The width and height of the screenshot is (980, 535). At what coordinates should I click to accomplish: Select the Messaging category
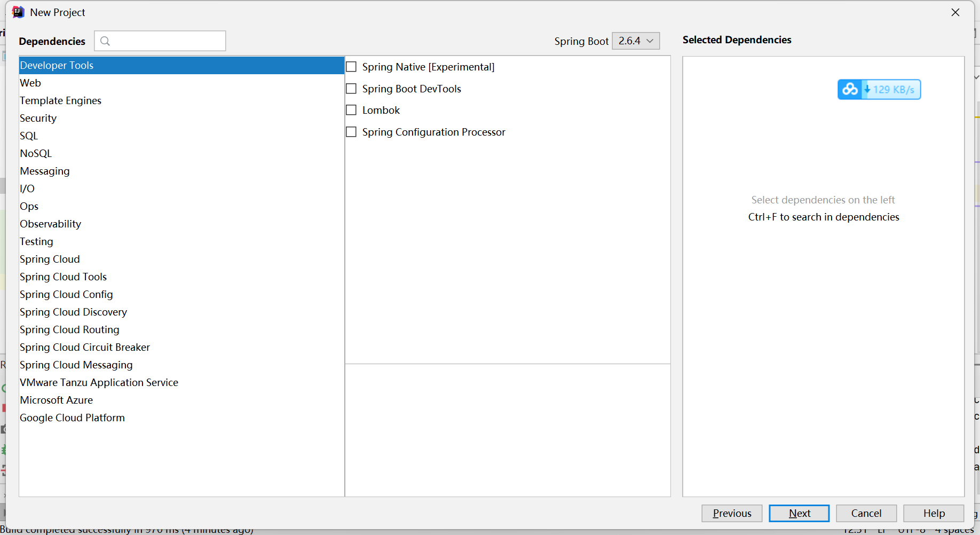coord(181,171)
